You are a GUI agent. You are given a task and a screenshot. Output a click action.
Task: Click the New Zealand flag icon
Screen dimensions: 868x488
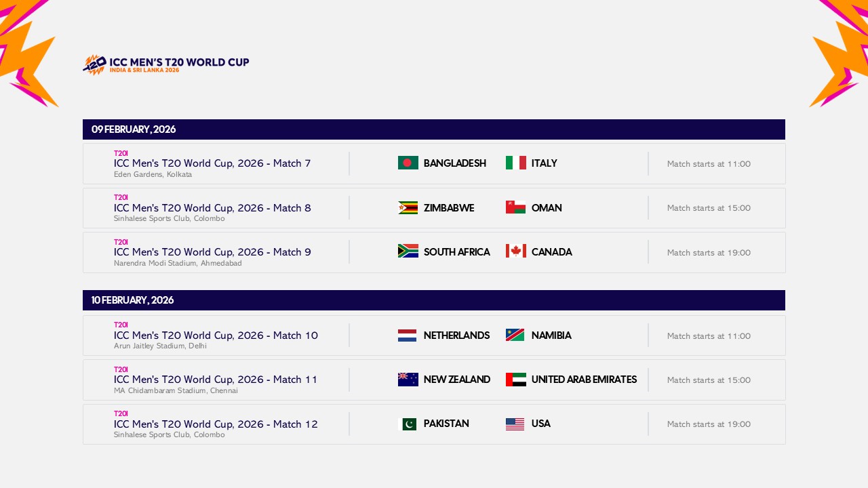[x=408, y=380]
